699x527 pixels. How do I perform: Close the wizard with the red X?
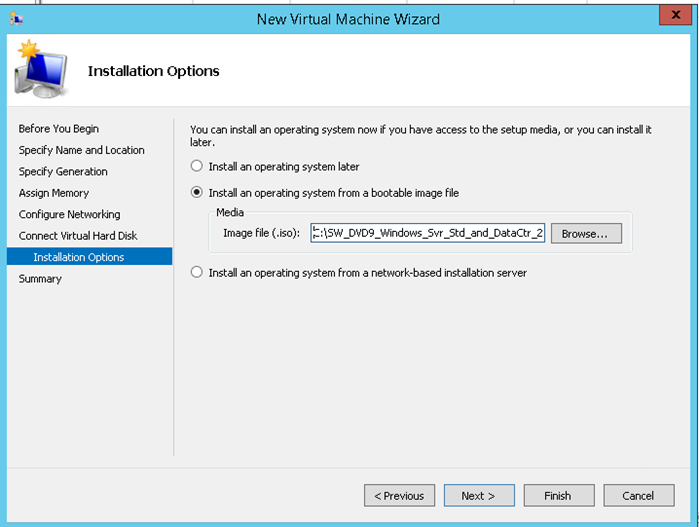(675, 15)
